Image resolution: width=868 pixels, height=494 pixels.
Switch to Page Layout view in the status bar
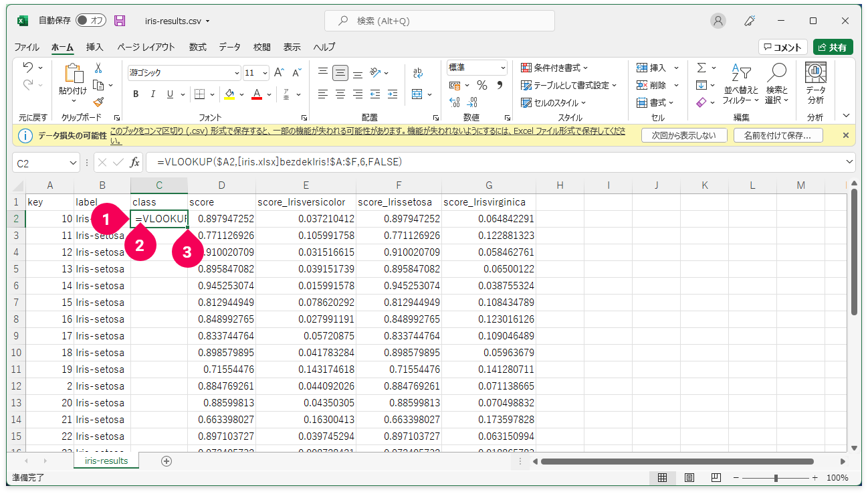tap(689, 478)
